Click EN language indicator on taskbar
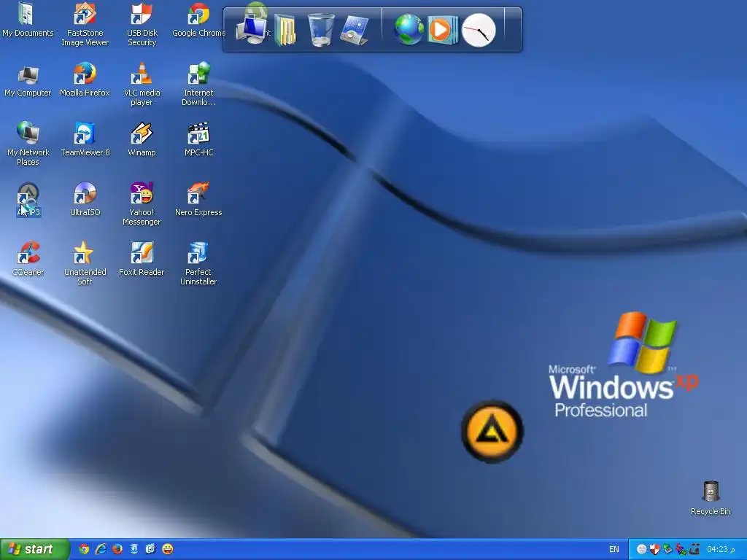Image resolution: width=747 pixels, height=560 pixels. click(614, 549)
